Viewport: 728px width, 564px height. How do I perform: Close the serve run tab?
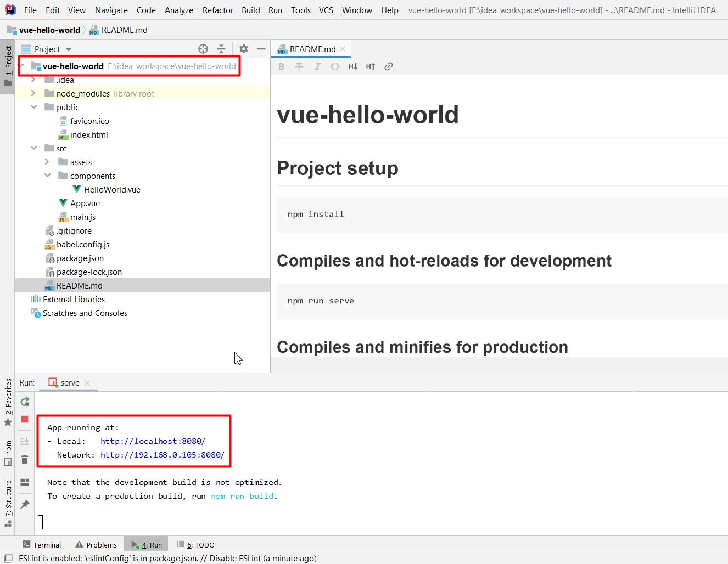(x=87, y=383)
